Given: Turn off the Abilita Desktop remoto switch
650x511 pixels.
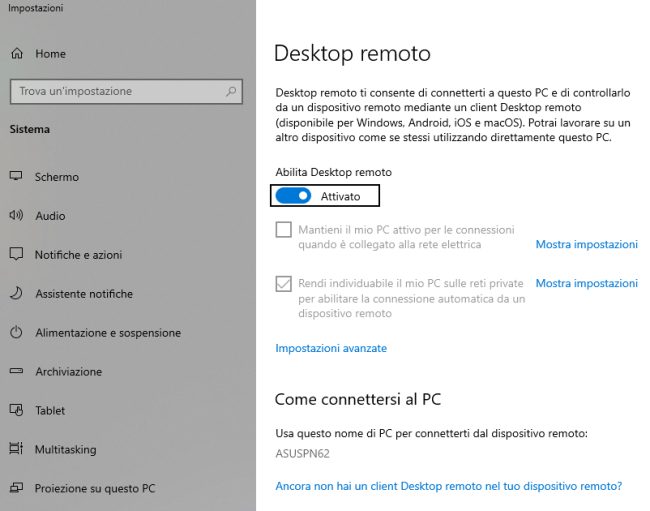Looking at the screenshot, I should coord(293,196).
